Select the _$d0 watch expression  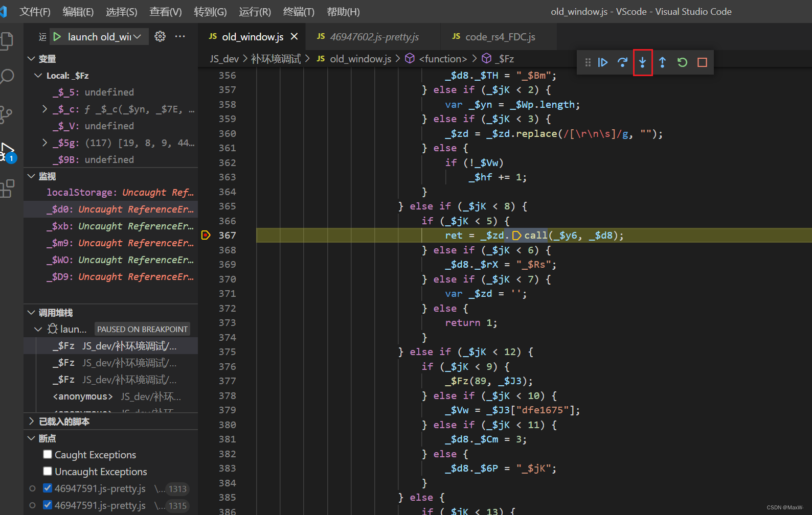(110, 209)
